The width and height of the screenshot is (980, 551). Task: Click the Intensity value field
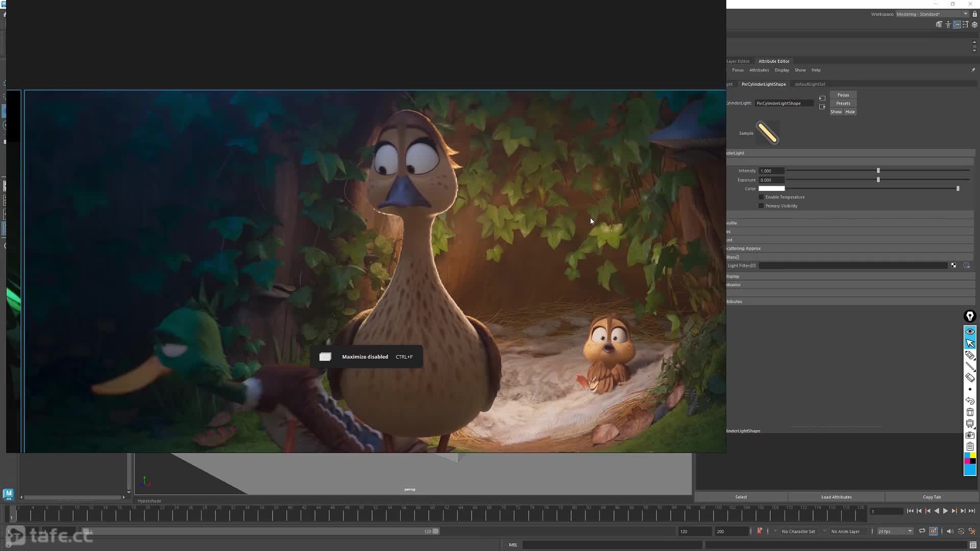point(771,171)
